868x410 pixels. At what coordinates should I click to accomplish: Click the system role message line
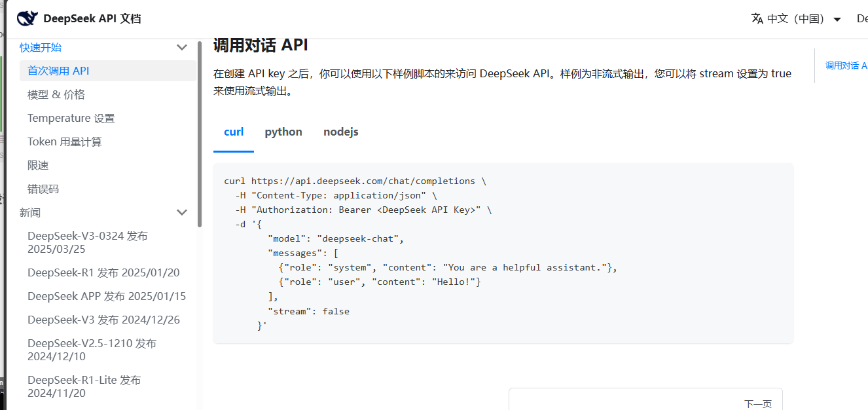pos(448,267)
